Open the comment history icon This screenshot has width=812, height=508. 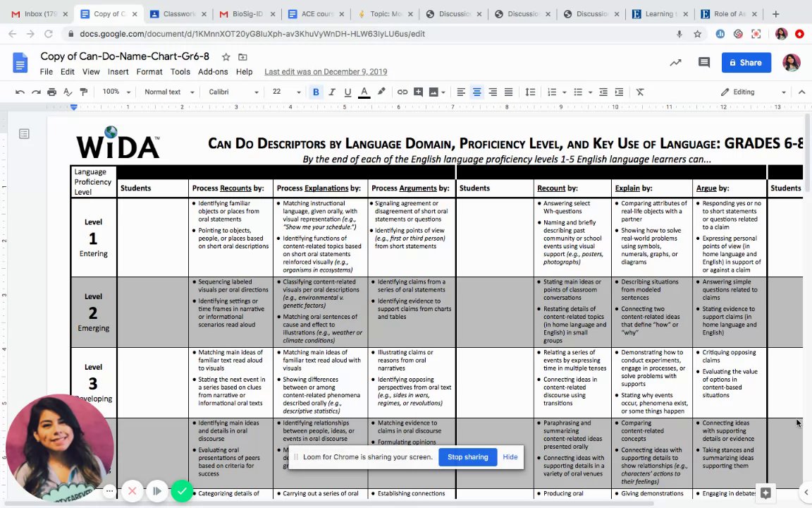tap(703, 63)
